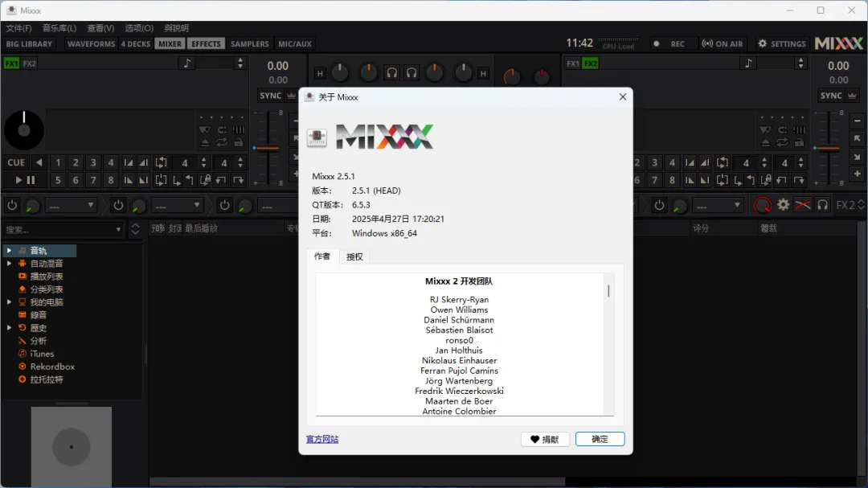Open the FX2 unit effect dropdown
Image resolution: width=868 pixels, height=488 pixels.
pos(718,206)
